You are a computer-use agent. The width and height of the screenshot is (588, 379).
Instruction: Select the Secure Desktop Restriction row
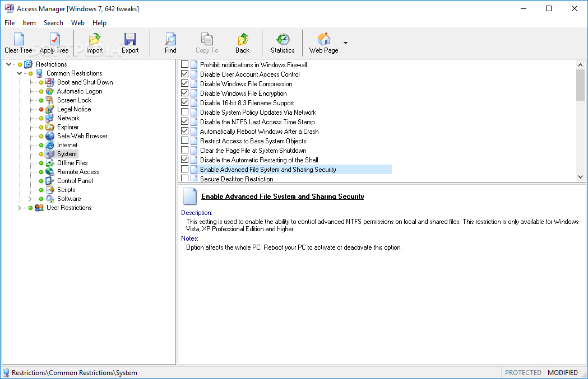pos(237,179)
